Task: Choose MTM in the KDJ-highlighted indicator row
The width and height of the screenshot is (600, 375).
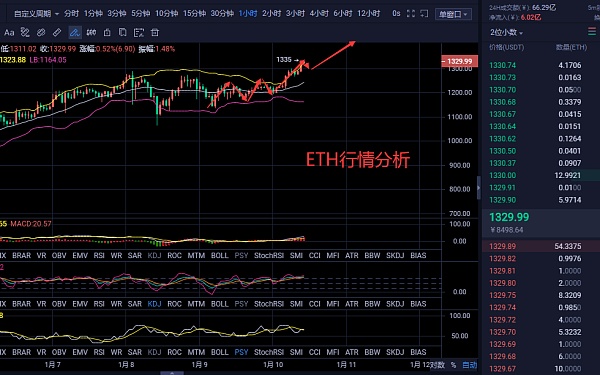Action: [x=196, y=304]
